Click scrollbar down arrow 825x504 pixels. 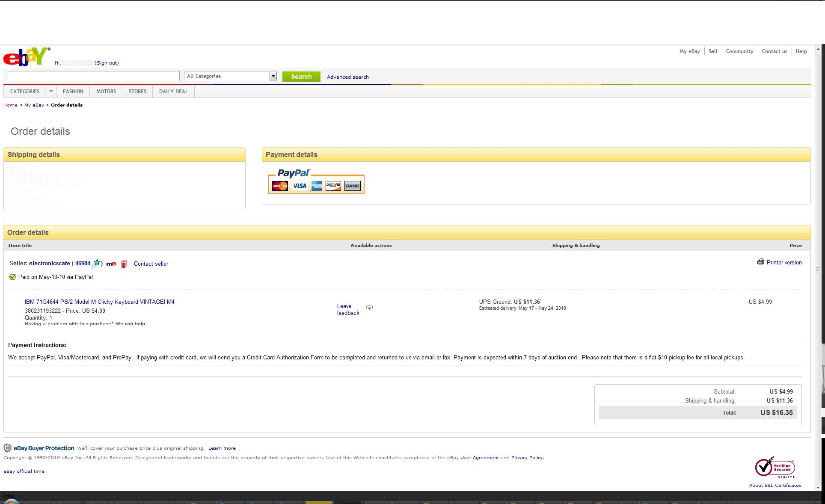(x=818, y=487)
